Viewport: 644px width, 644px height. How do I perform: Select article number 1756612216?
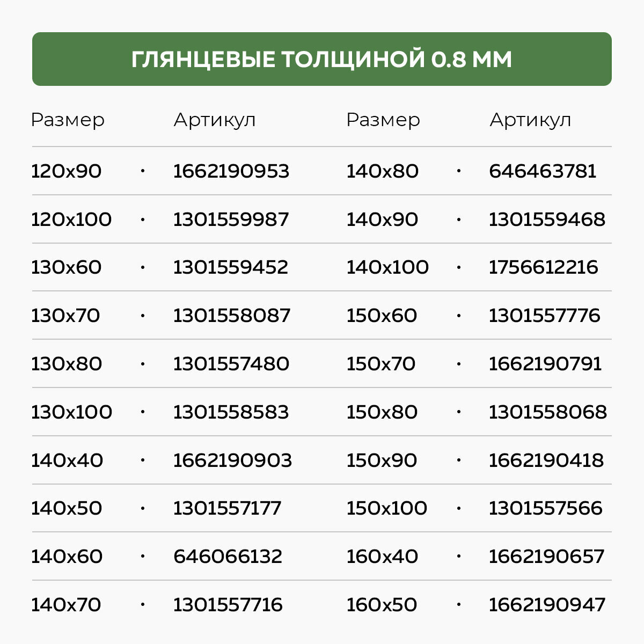543,267
